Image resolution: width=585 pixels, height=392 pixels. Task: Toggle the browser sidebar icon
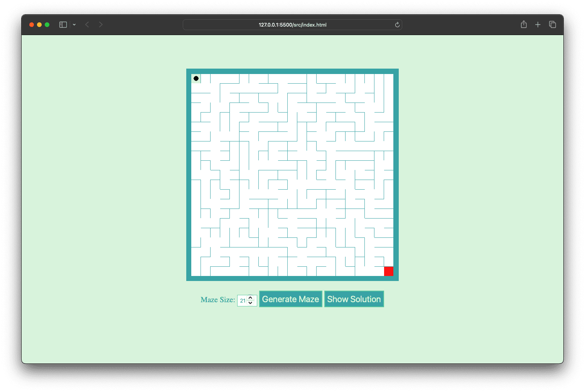pyautogui.click(x=62, y=24)
